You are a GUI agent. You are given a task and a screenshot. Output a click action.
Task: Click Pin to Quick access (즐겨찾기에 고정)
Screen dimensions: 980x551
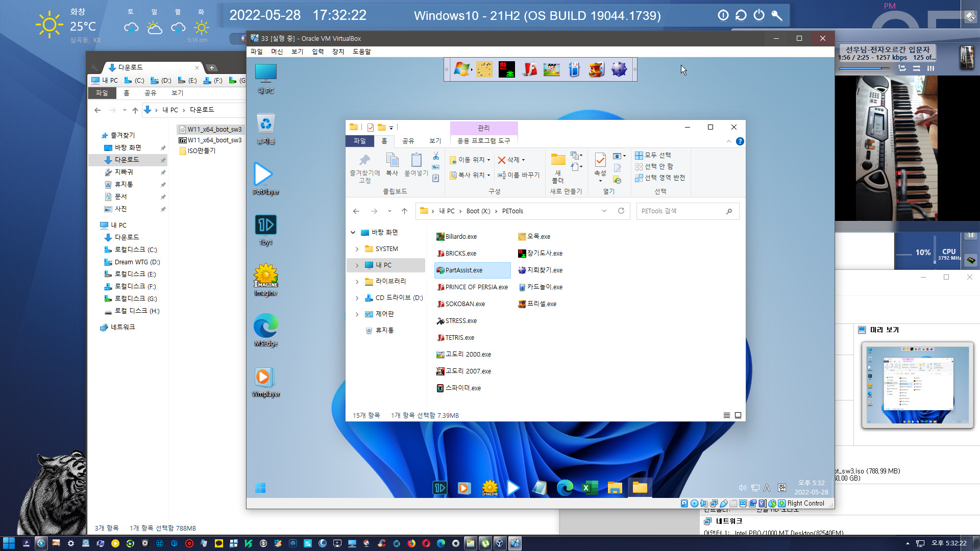[364, 168]
